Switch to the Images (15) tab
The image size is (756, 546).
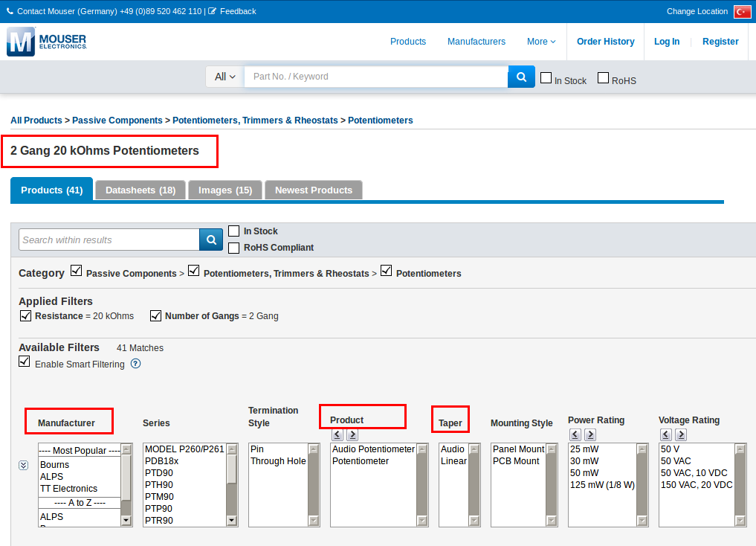[x=225, y=190]
